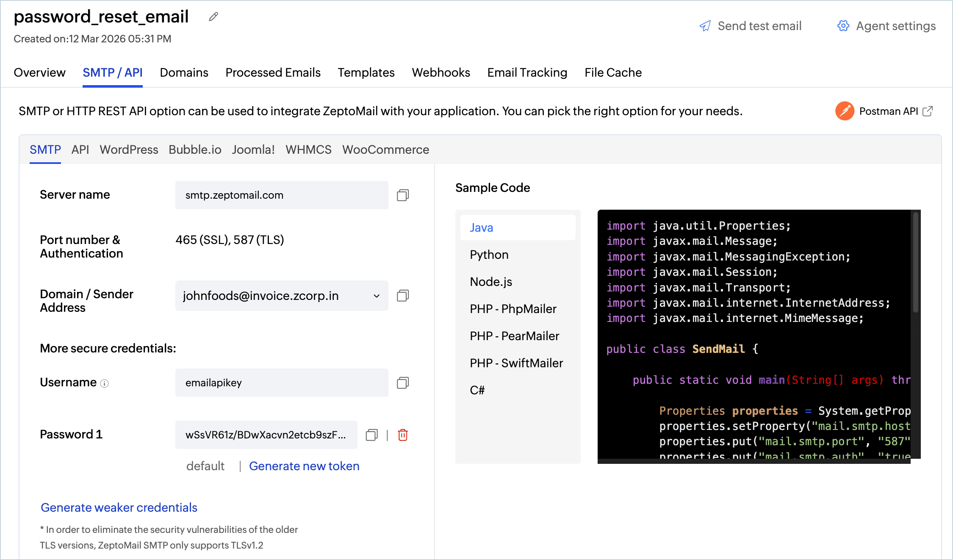This screenshot has height=560, width=953.
Task: Open the Email Tracking tab
Action: (527, 72)
